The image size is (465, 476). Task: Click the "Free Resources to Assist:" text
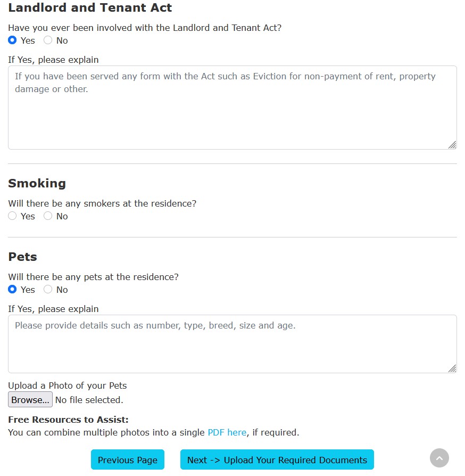[68, 420]
